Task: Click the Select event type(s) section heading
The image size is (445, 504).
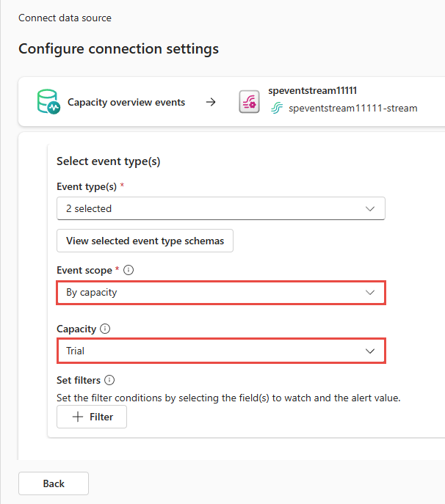Action: 108,161
